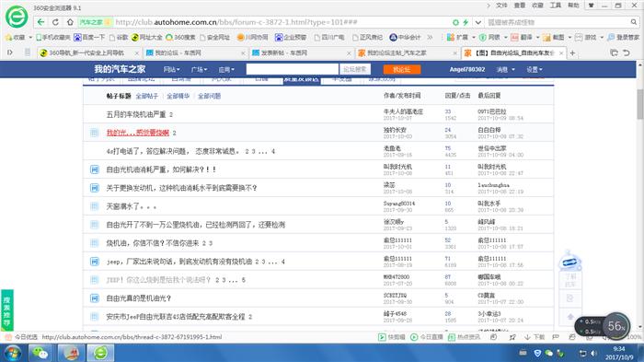Open the 360搜索 bookmark
This screenshot has width=644, height=362.
[180, 38]
